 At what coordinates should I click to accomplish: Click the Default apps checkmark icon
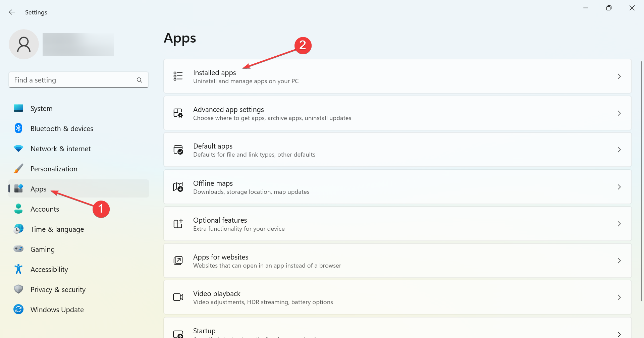178,150
